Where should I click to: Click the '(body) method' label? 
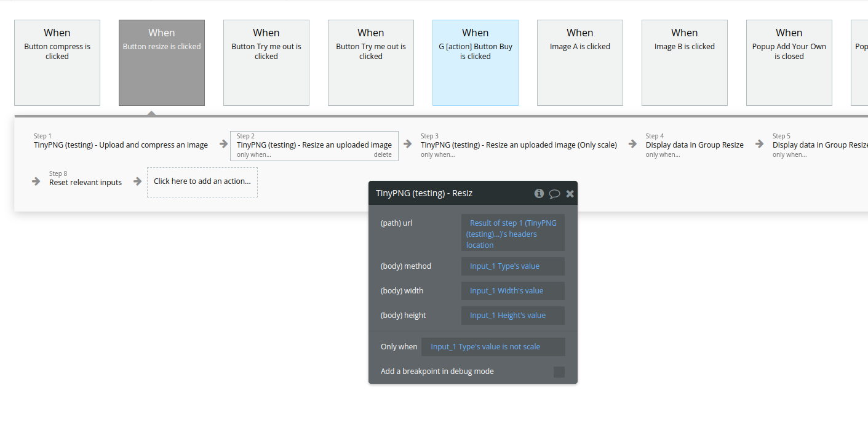(x=406, y=266)
